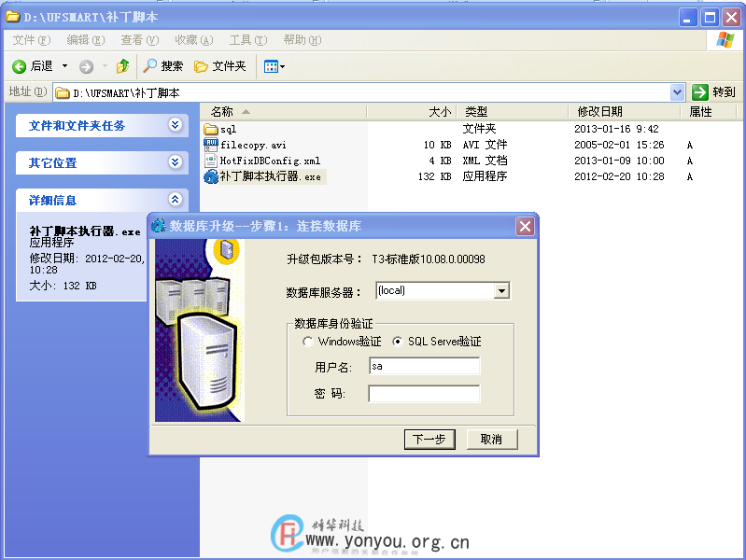The height and width of the screenshot is (560, 746).
Task: Open the 收藏(A) menu
Action: tap(193, 40)
